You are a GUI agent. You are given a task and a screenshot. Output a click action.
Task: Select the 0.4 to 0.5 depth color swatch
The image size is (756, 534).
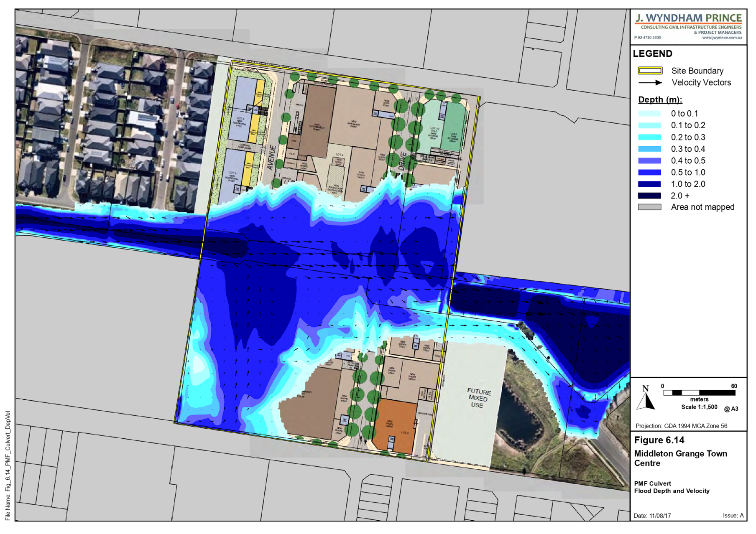tap(649, 160)
